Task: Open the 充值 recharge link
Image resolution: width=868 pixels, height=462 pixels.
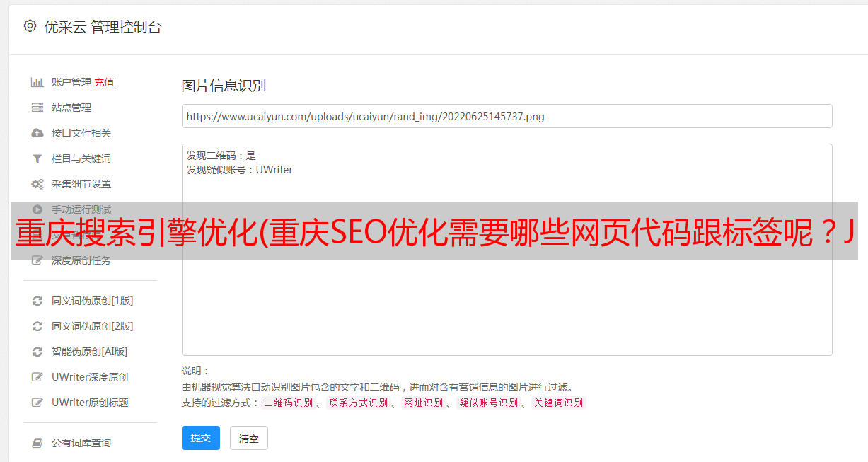Action: point(104,82)
